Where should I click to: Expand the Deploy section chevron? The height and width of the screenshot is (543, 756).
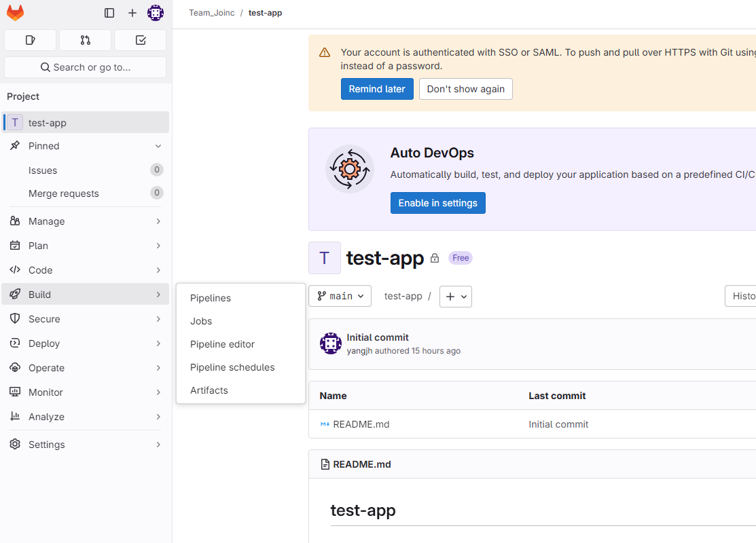click(158, 343)
